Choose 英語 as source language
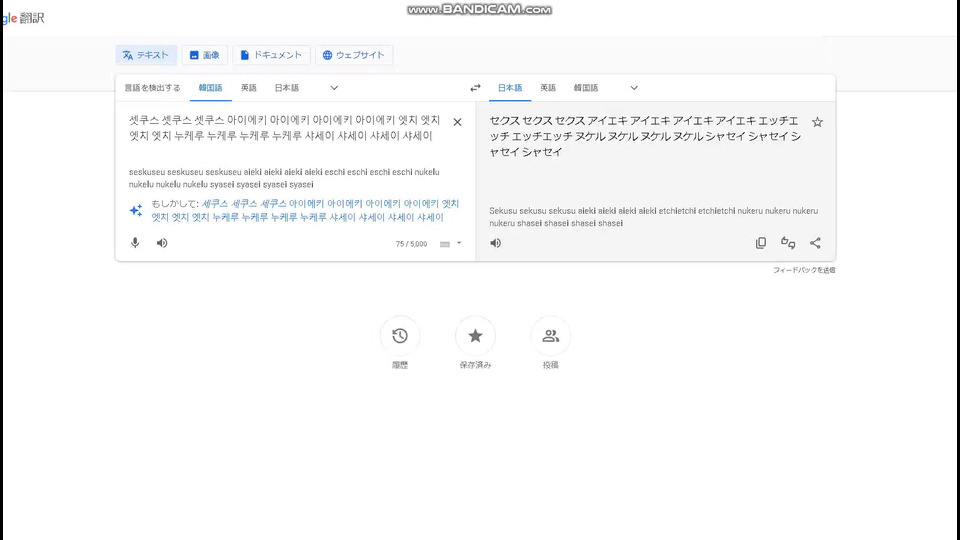This screenshot has width=960, height=540. coord(249,88)
